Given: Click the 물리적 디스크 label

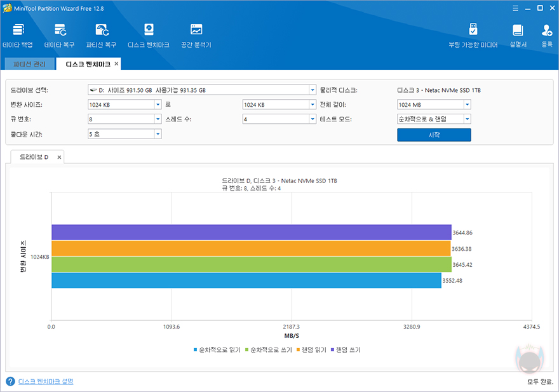Looking at the screenshot, I should pos(339,90).
